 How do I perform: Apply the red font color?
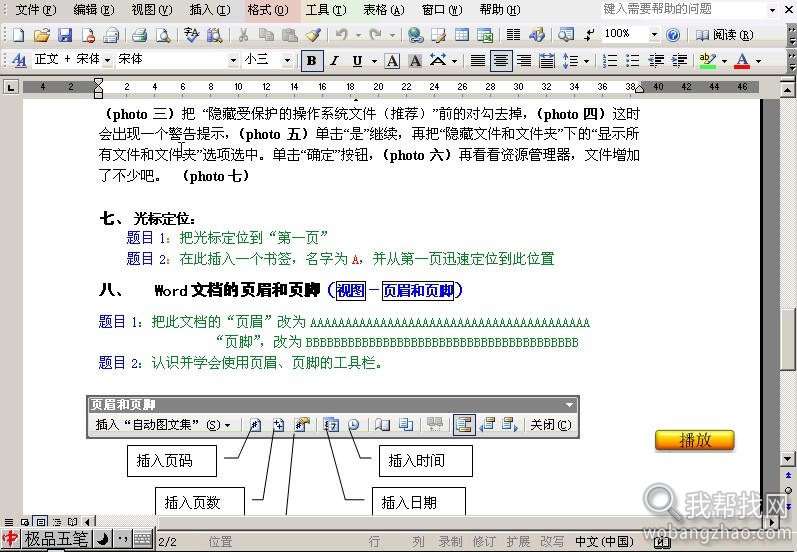pos(742,61)
